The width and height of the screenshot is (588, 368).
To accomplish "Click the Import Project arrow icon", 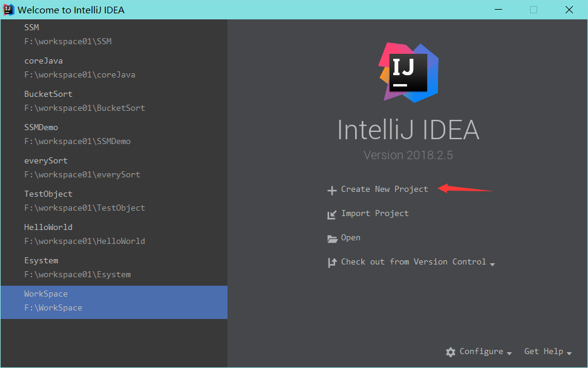I will pos(332,214).
